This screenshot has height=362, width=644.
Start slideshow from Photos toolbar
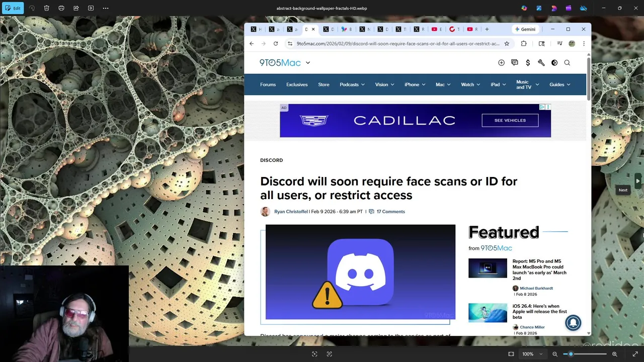pyautogui.click(x=91, y=8)
